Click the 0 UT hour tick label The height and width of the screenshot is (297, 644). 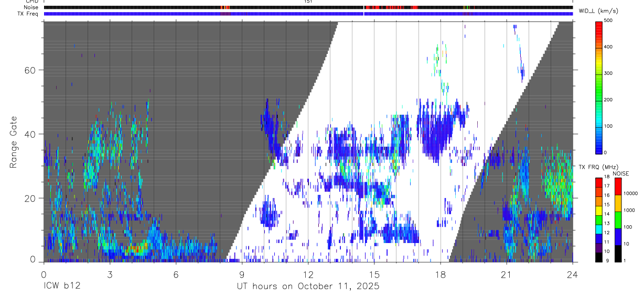[44, 274]
